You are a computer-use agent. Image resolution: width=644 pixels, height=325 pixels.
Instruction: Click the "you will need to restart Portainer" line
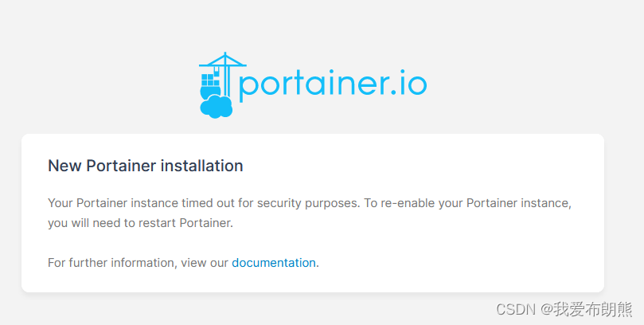[x=140, y=223]
